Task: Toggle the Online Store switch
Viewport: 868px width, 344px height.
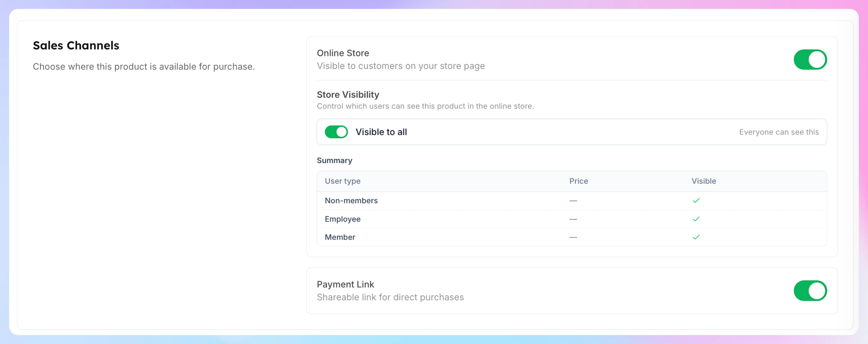Action: 810,60
